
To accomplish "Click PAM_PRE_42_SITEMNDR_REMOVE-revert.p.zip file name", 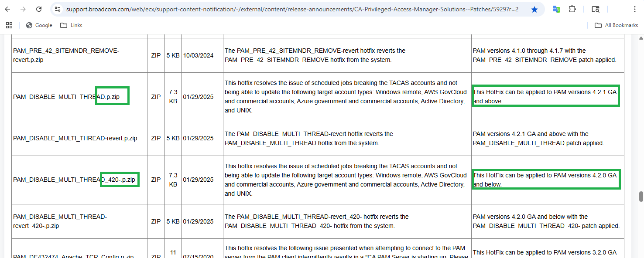I will coord(66,55).
